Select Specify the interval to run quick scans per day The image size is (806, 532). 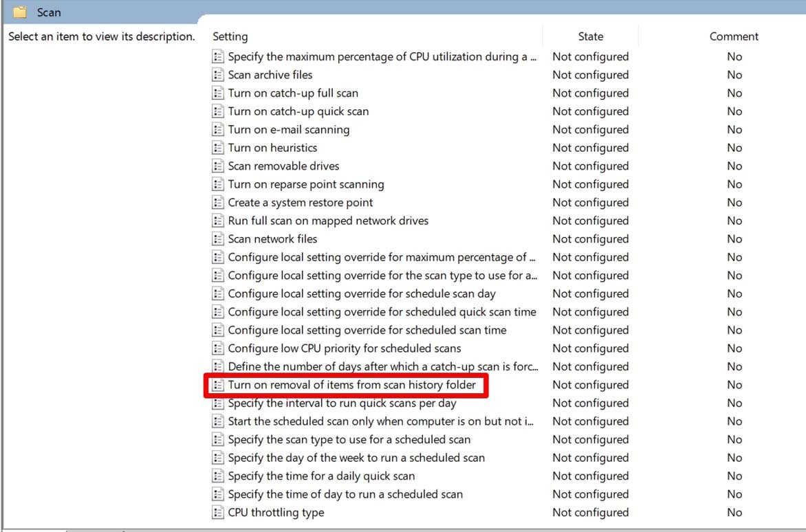(342, 403)
